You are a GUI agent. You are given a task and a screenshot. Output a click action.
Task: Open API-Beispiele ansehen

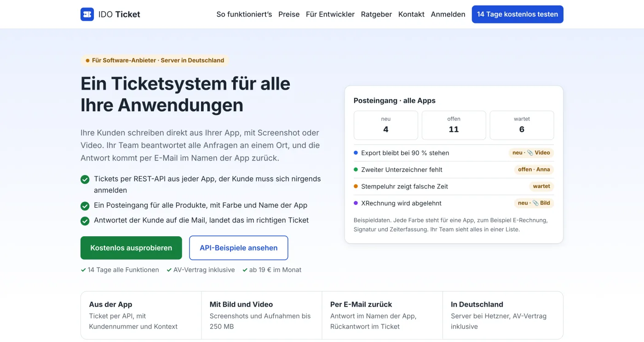[239, 248]
